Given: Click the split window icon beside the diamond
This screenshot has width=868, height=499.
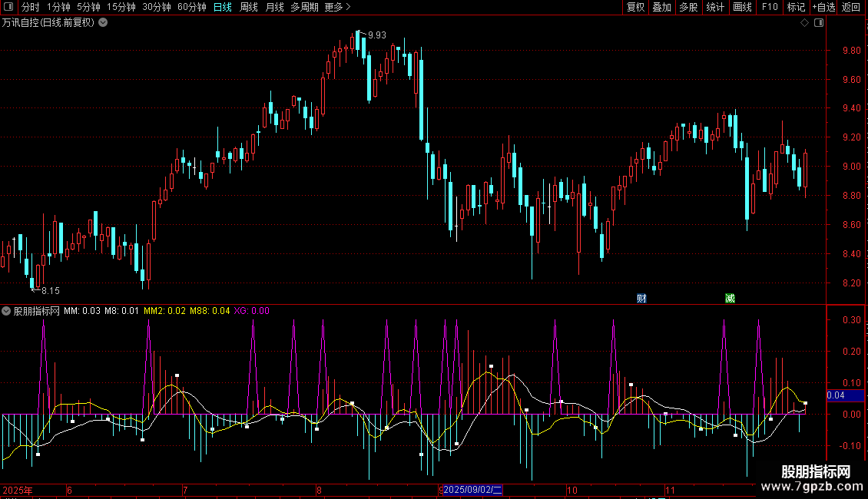Looking at the screenshot, I should 819,23.
